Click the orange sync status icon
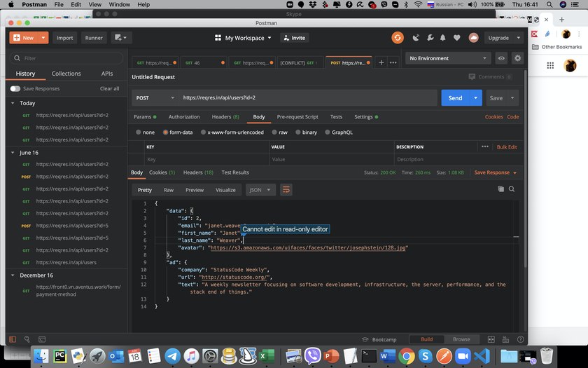The height and width of the screenshot is (368, 588). pos(398,38)
